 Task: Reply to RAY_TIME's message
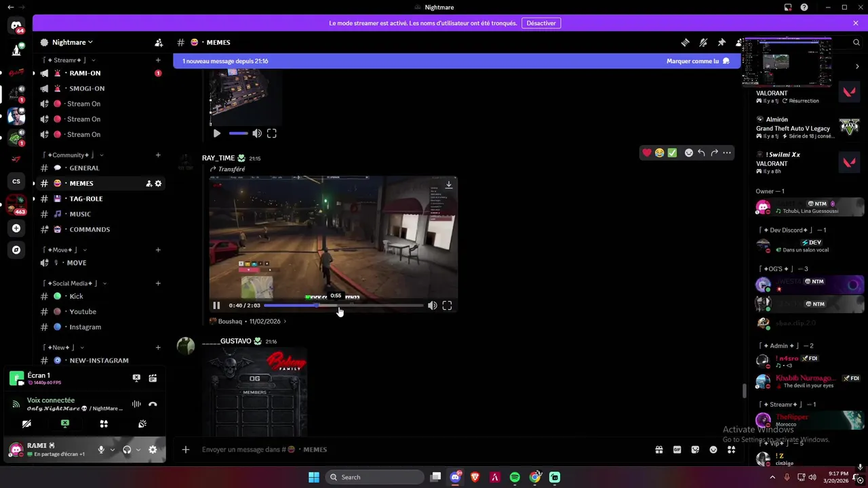701,153
